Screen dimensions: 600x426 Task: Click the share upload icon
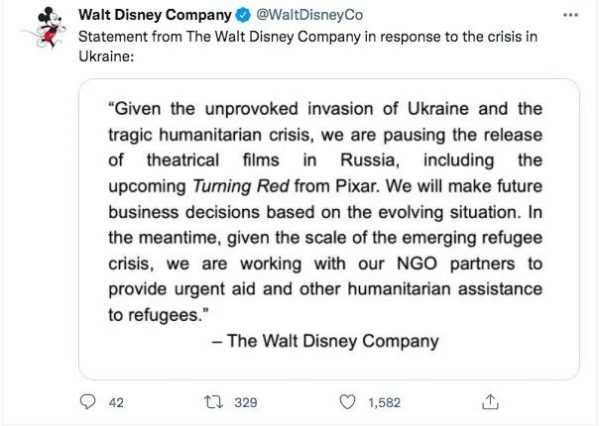(490, 402)
